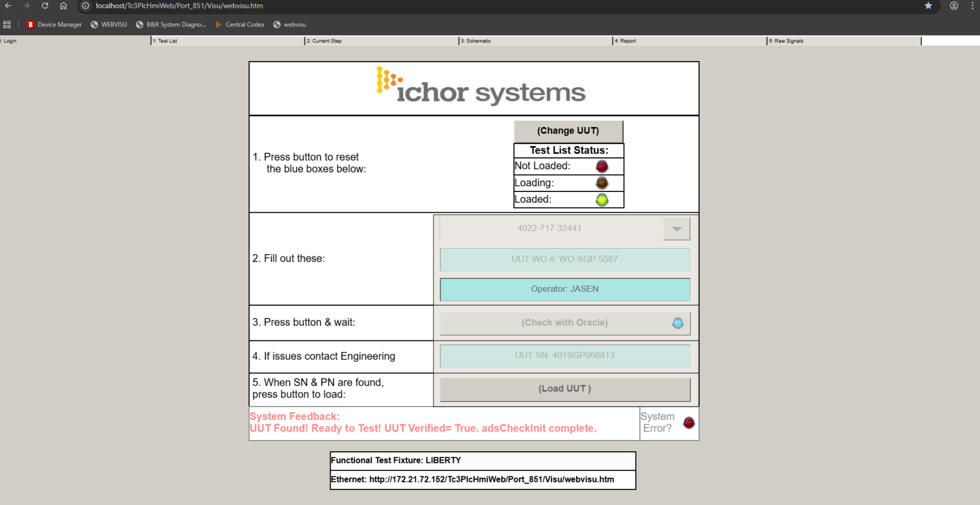
Task: Open the B&R System Diagnostics bookmark
Action: coord(171,25)
